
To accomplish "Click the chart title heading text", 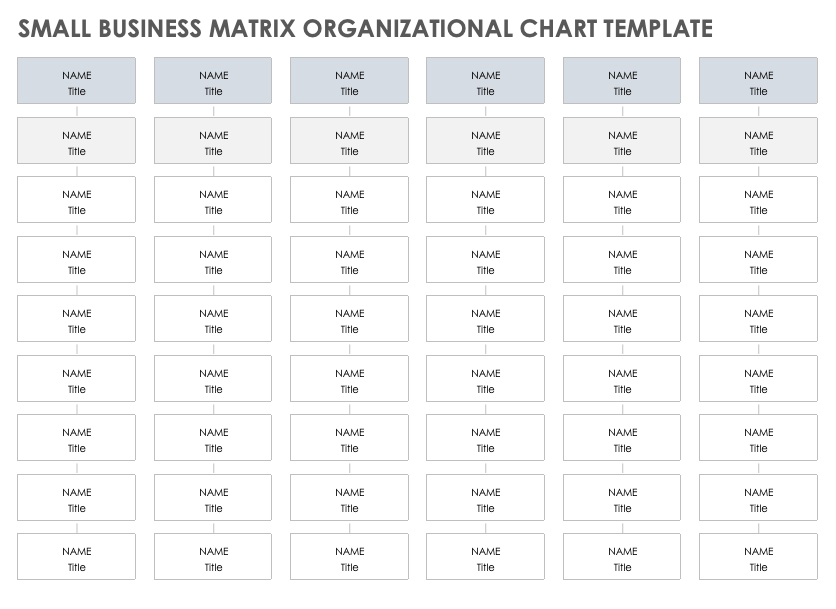I will point(366,28).
